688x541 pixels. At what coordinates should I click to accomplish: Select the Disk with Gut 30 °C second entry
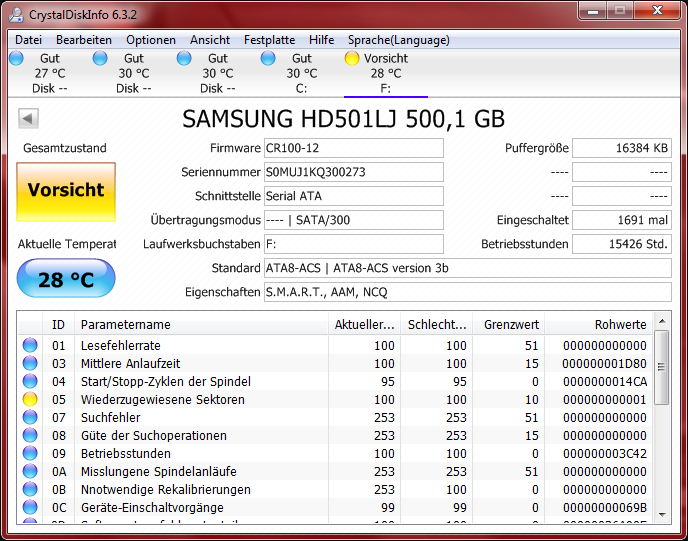pos(133,73)
